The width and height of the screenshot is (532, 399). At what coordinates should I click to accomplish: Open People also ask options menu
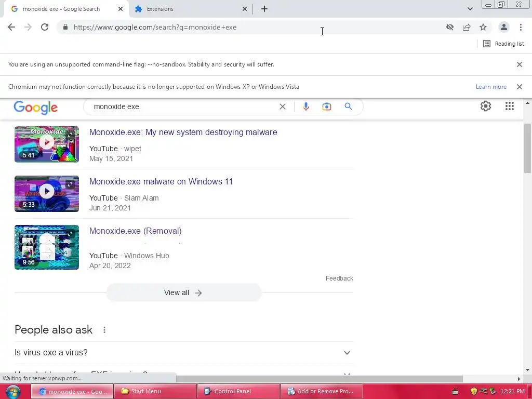click(x=104, y=330)
